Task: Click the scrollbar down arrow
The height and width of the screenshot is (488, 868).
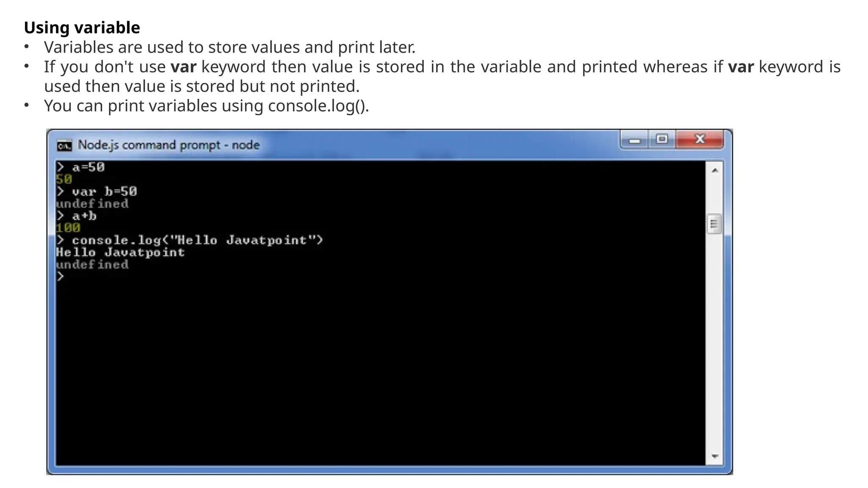Action: (715, 456)
